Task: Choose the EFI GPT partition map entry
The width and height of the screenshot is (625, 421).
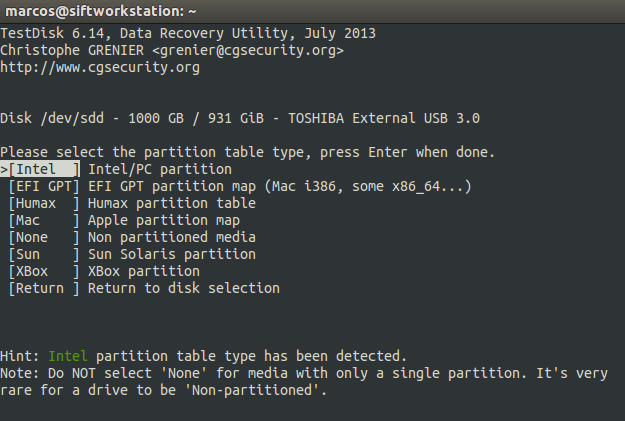Action: point(44,186)
